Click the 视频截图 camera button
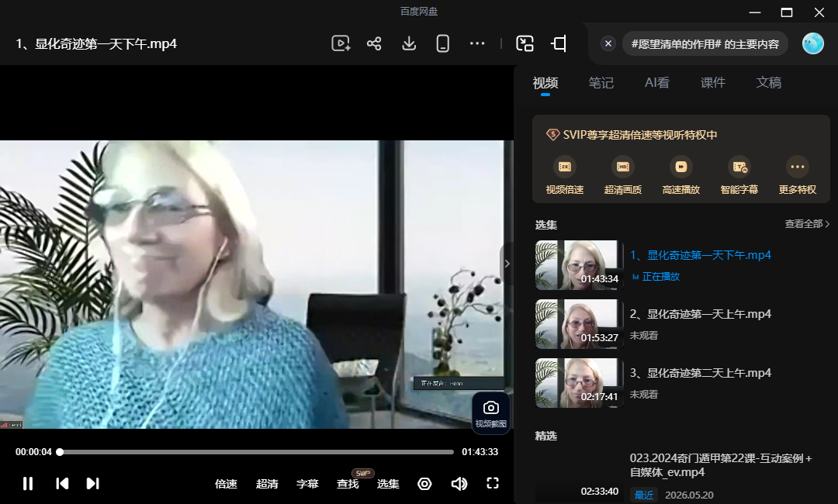The height and width of the screenshot is (504, 838). pos(490,414)
